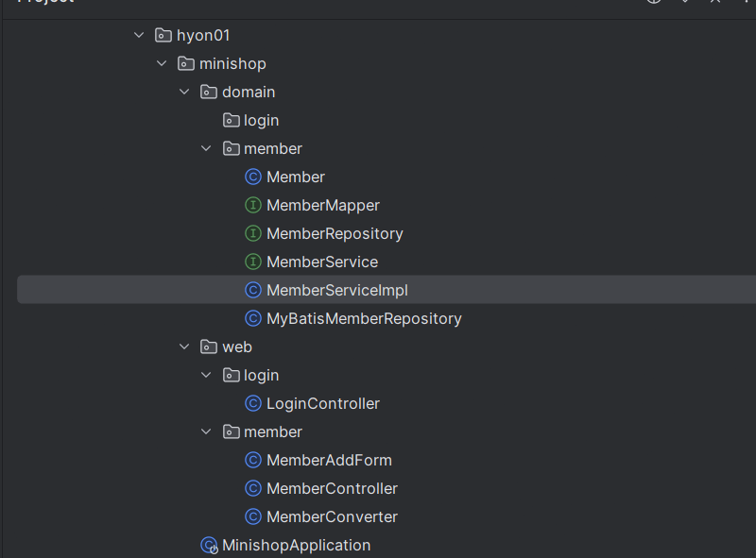Click the MemberController class icon
The height and width of the screenshot is (558, 756).
click(x=253, y=489)
